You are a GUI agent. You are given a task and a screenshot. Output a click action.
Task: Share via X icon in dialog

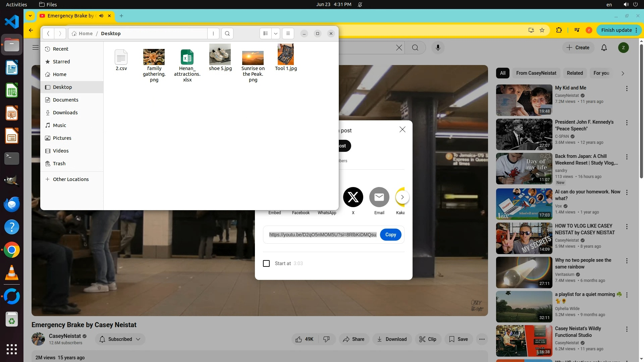(353, 197)
